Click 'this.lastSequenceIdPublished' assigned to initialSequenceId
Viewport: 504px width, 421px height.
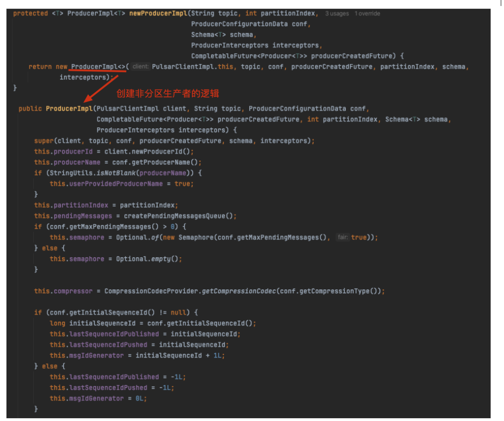pos(104,334)
